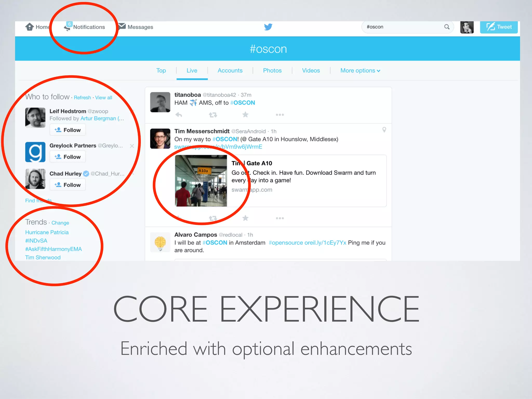This screenshot has height=399, width=532.
Task: Click the notifications count badge
Action: pyautogui.click(x=69, y=24)
